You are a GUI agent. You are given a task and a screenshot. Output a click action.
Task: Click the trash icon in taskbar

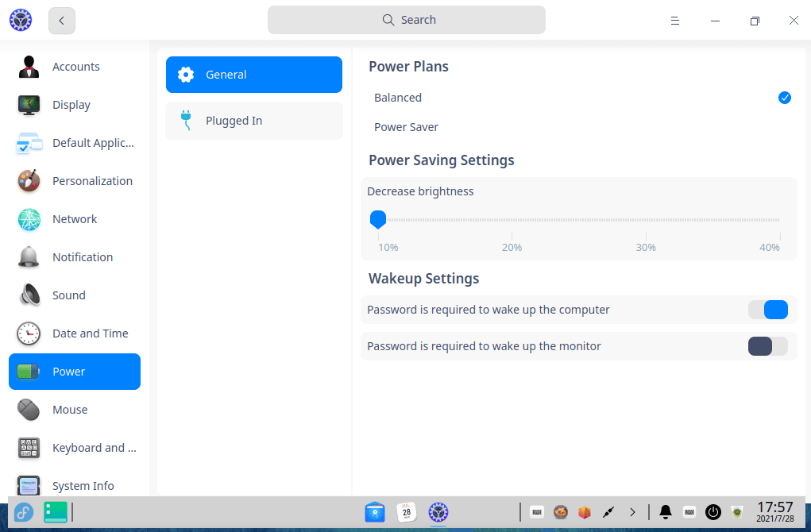737,512
